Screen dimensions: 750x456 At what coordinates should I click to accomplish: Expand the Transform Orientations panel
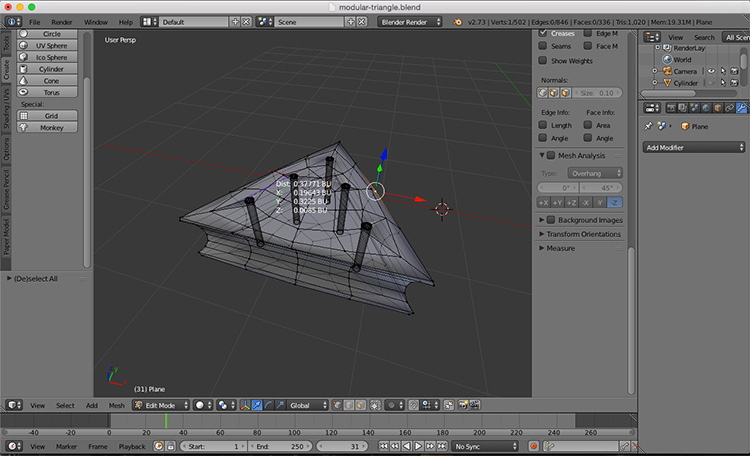(583, 234)
